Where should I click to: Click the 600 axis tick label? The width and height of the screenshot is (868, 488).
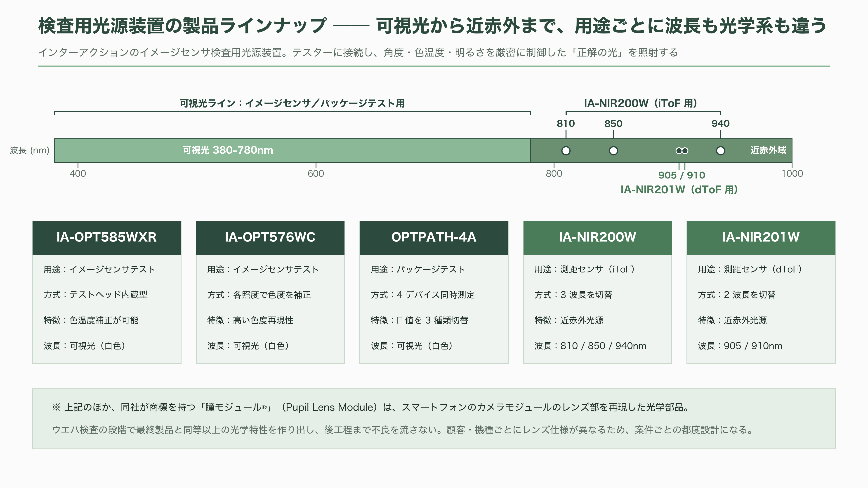(x=316, y=174)
